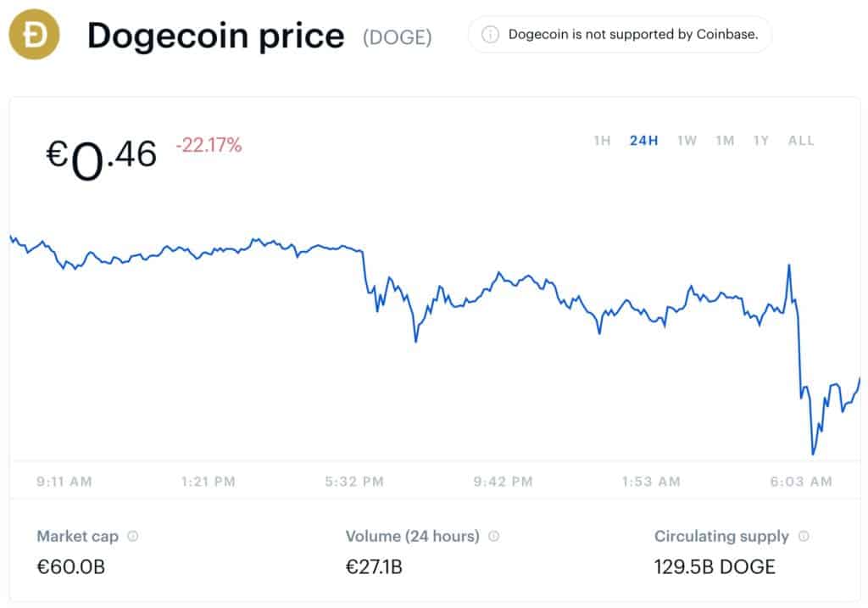
Task: Select the 24H time range
Action: [x=644, y=141]
